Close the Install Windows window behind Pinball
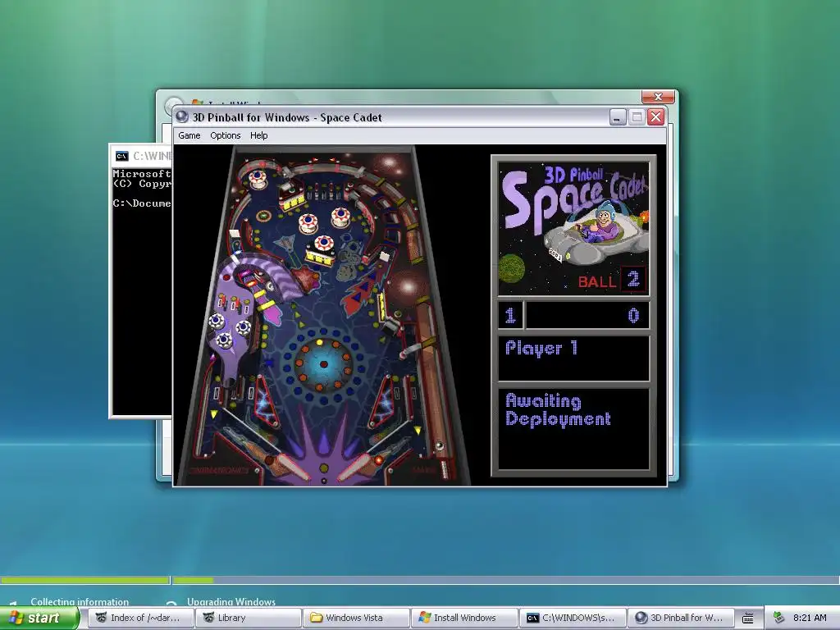Viewport: 840px width, 630px height. pyautogui.click(x=658, y=97)
